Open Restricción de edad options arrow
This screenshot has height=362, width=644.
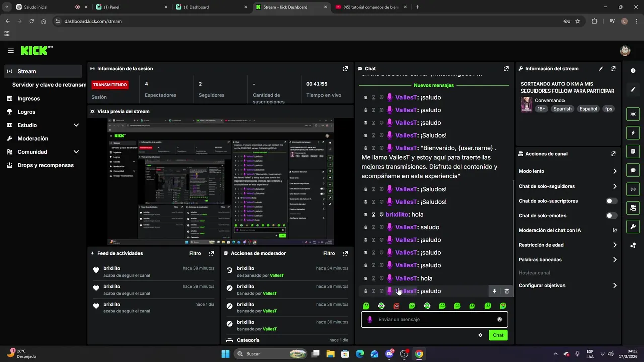pyautogui.click(x=614, y=245)
